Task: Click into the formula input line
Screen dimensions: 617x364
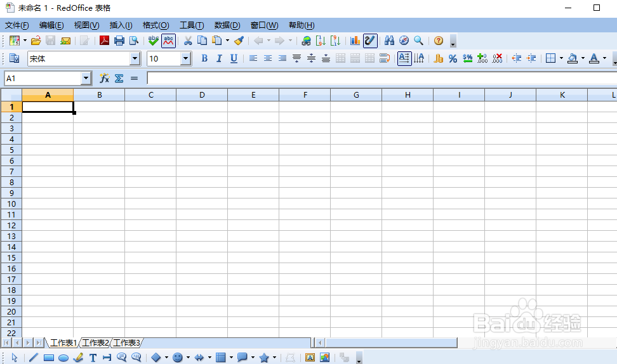Action: pos(381,78)
